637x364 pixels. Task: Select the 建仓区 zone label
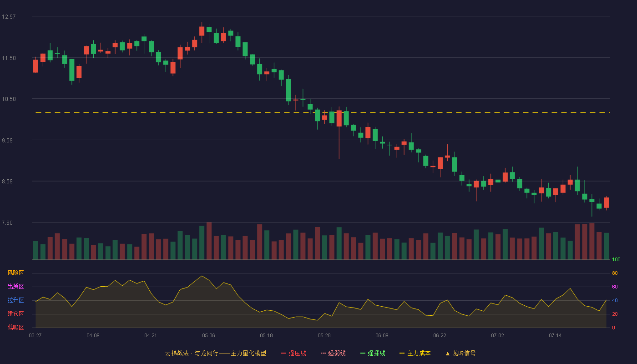[x=15, y=314]
